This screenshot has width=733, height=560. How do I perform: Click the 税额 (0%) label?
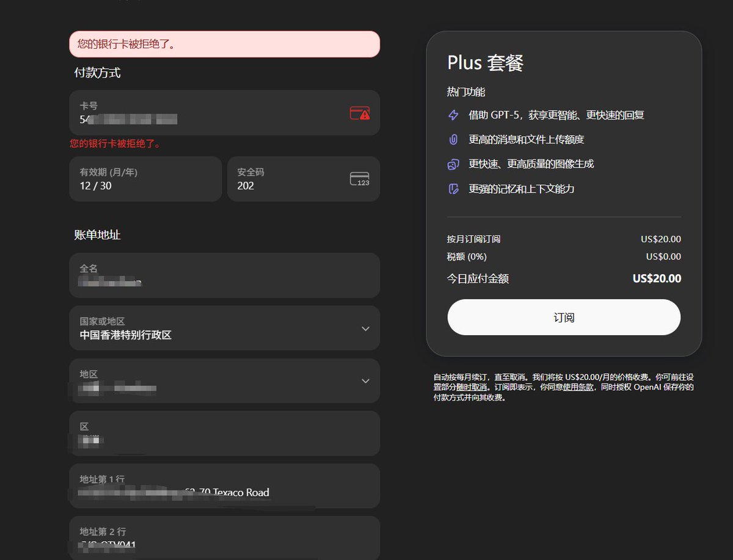467,256
